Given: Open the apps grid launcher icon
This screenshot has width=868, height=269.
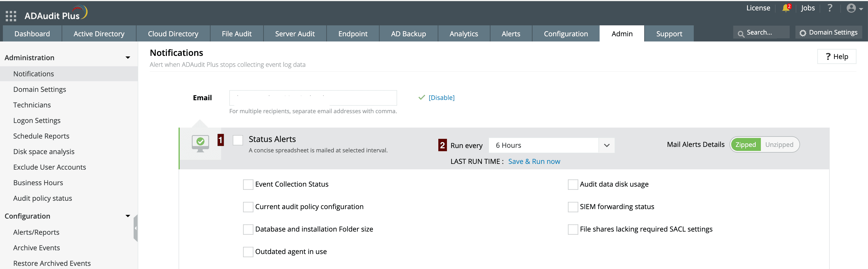Looking at the screenshot, I should pyautogui.click(x=11, y=16).
